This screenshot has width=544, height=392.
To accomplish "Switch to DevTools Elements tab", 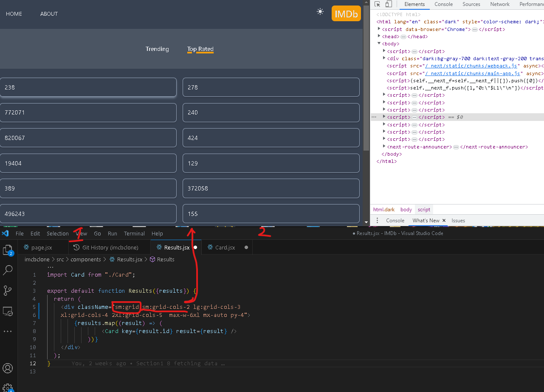I will (x=414, y=4).
